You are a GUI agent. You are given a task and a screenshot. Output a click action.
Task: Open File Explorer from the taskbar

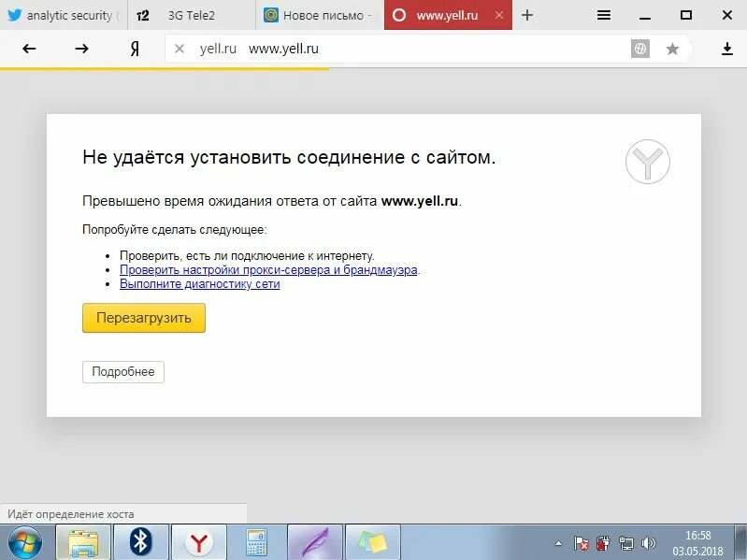83,542
